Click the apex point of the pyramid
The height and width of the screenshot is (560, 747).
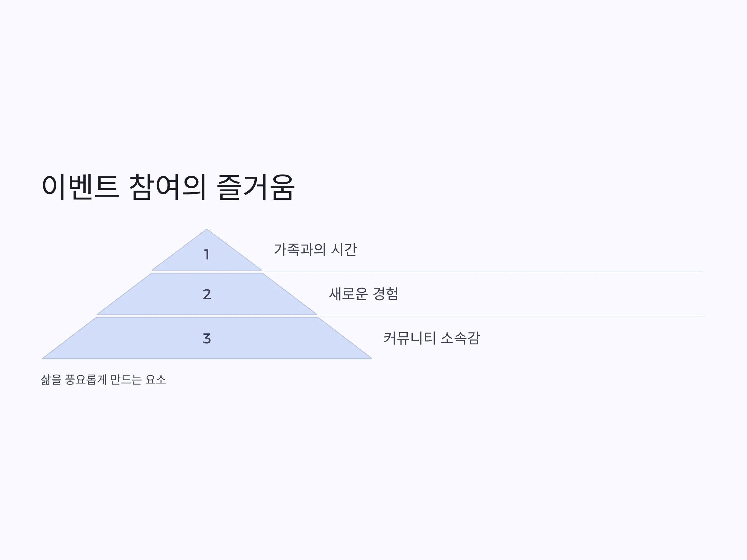coord(207,230)
